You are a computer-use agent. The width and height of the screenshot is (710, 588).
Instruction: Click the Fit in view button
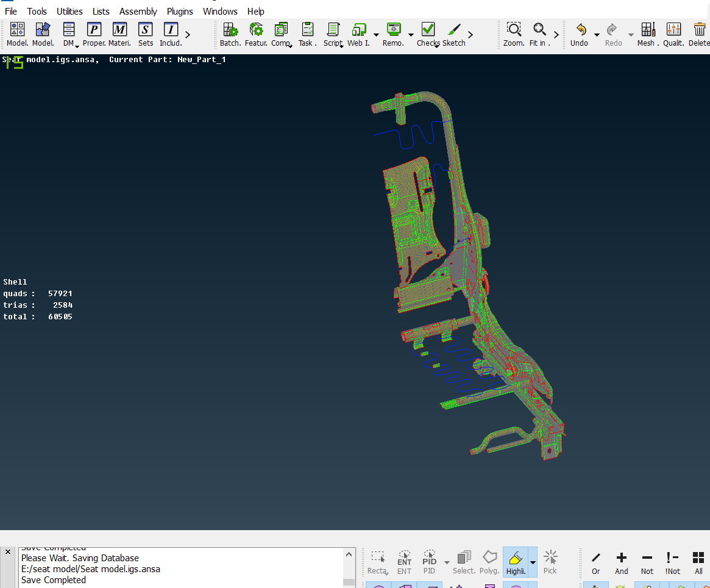[539, 29]
